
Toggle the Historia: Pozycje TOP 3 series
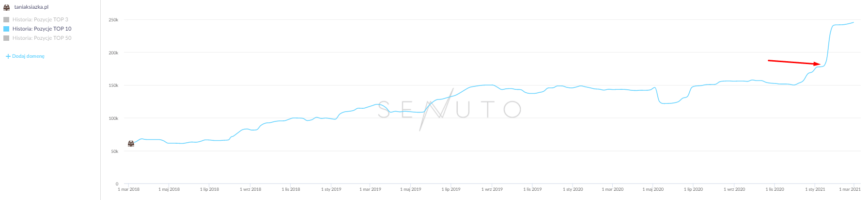pos(40,20)
